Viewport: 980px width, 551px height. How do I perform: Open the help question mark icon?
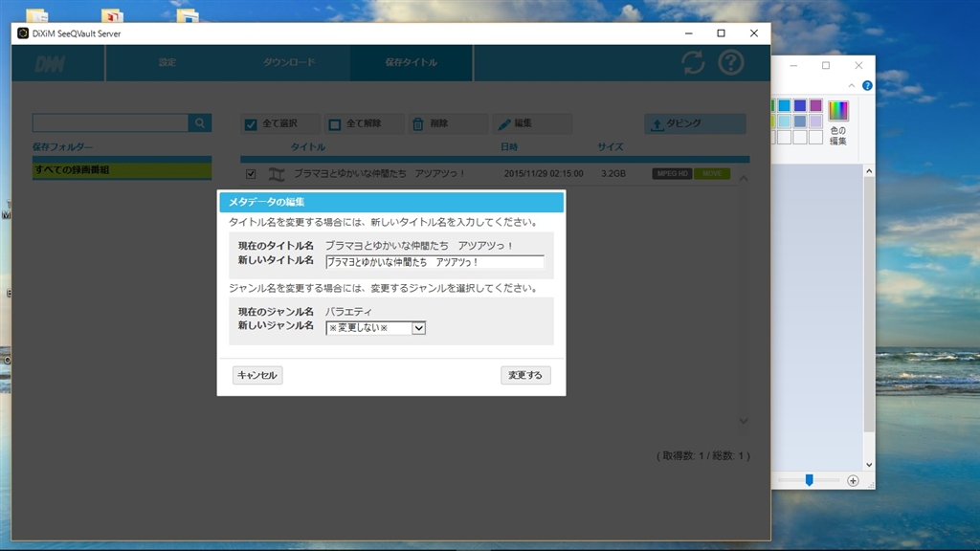[x=730, y=62]
